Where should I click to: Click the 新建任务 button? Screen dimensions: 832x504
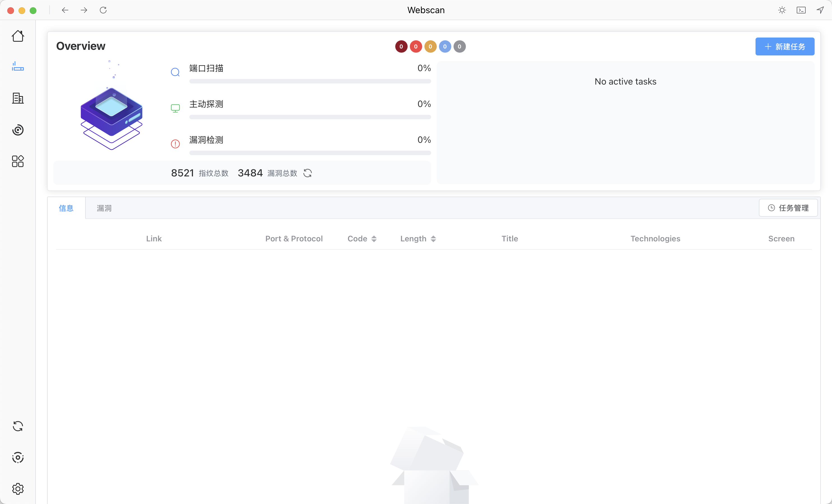point(785,46)
